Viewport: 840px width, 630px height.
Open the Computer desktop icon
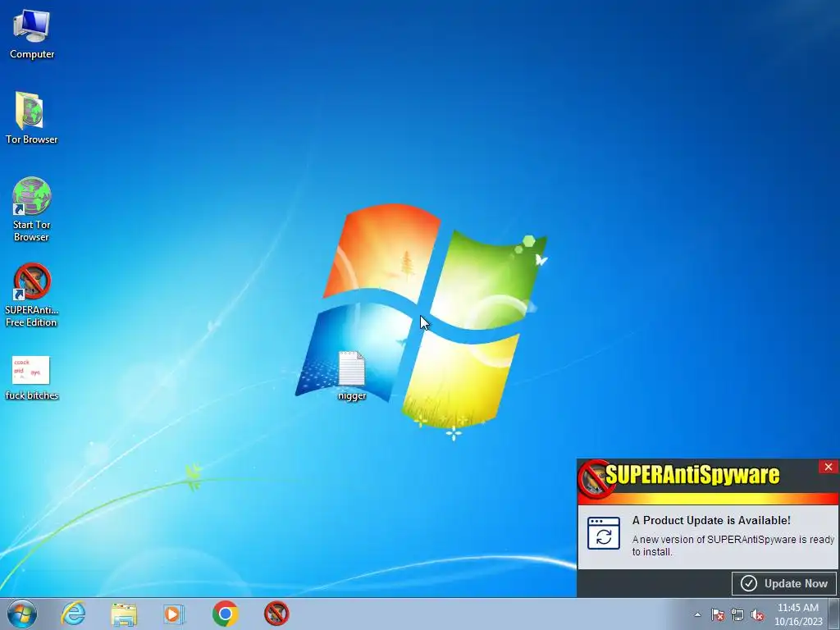click(32, 34)
